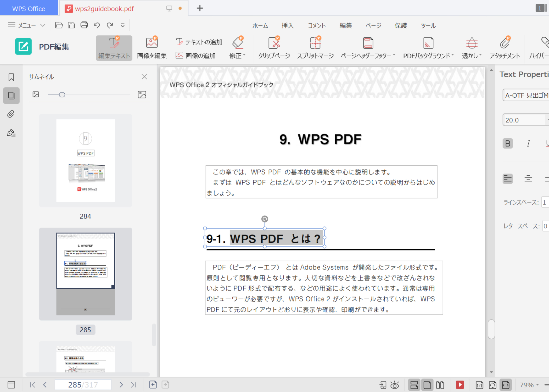Open PDFバックグラウンド dropdown
549x392 pixels.
coord(428,48)
